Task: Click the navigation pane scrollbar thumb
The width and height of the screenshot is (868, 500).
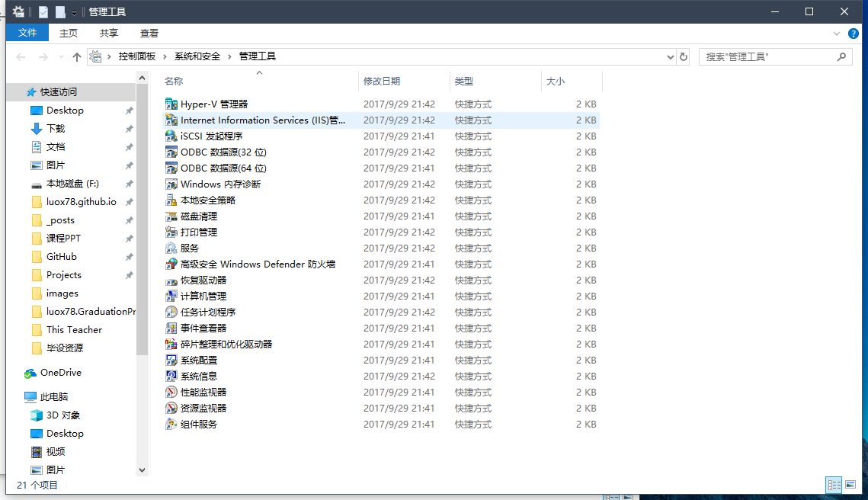Action: pyautogui.click(x=143, y=220)
